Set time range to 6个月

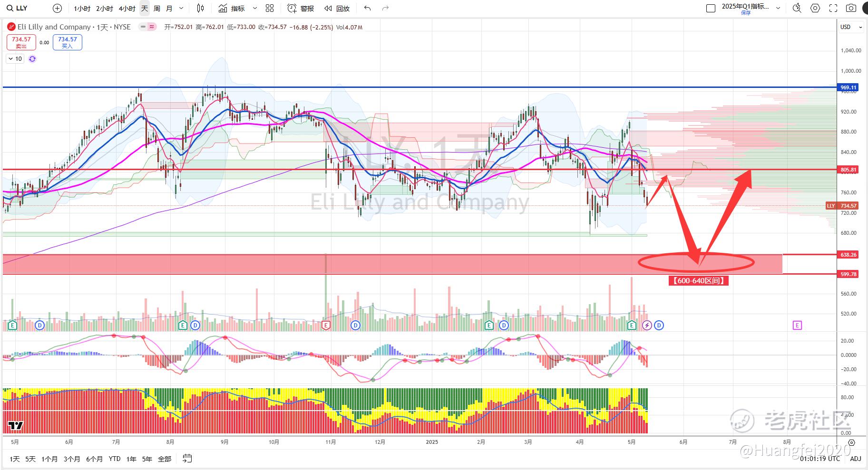(x=94, y=459)
